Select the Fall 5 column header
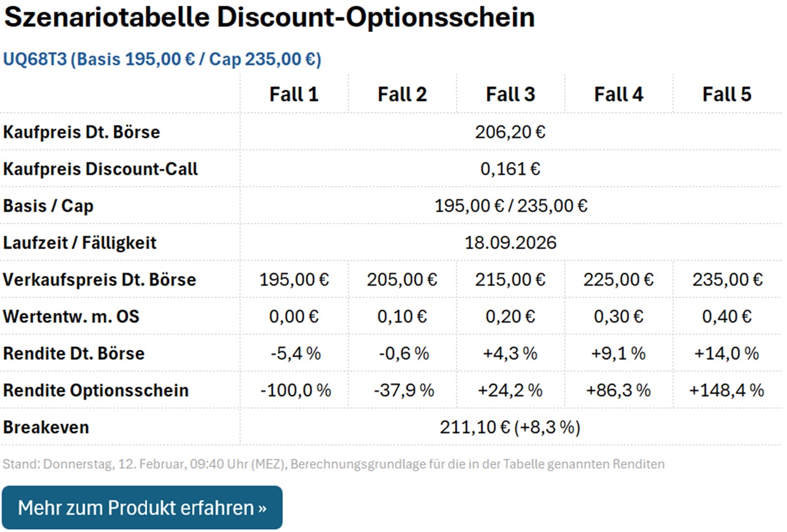The image size is (787, 532). click(727, 93)
